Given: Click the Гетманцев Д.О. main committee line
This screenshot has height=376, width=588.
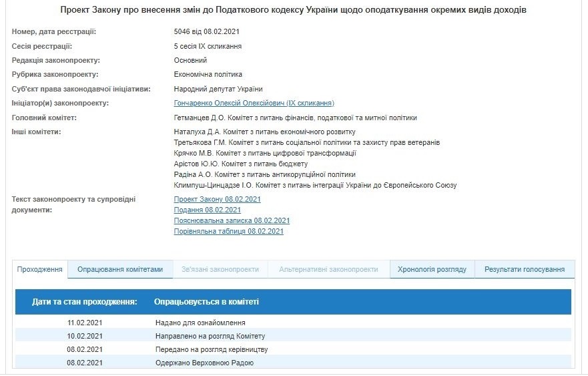Looking at the screenshot, I should pyautogui.click(x=295, y=118).
